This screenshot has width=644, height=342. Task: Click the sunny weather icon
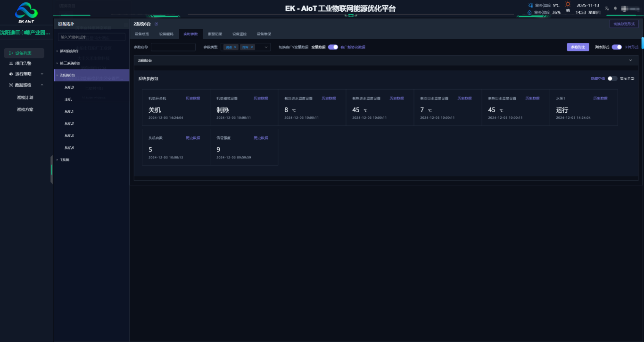pyautogui.click(x=568, y=4)
